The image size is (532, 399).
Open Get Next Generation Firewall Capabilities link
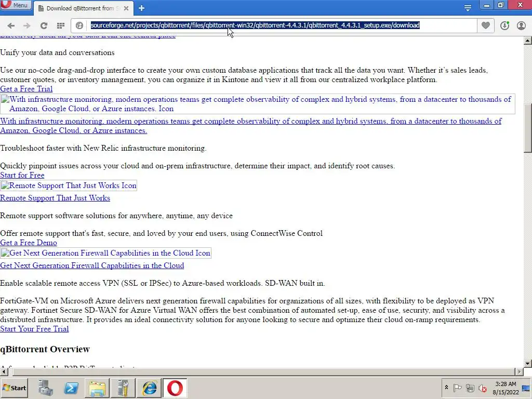[92, 265]
